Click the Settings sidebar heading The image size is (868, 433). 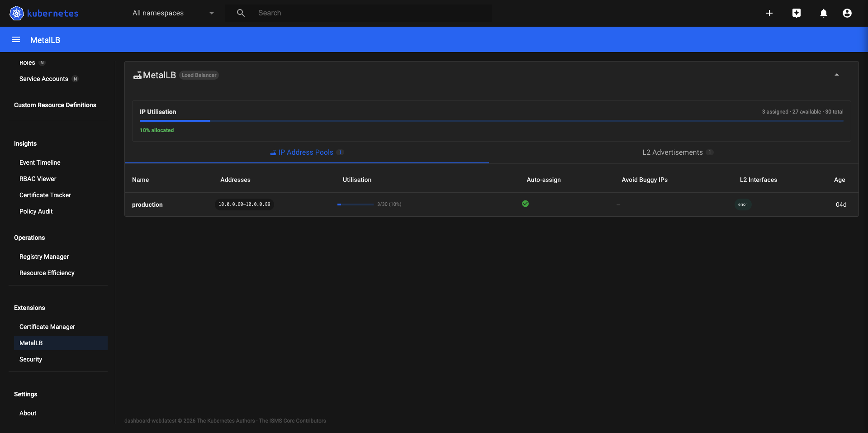26,394
